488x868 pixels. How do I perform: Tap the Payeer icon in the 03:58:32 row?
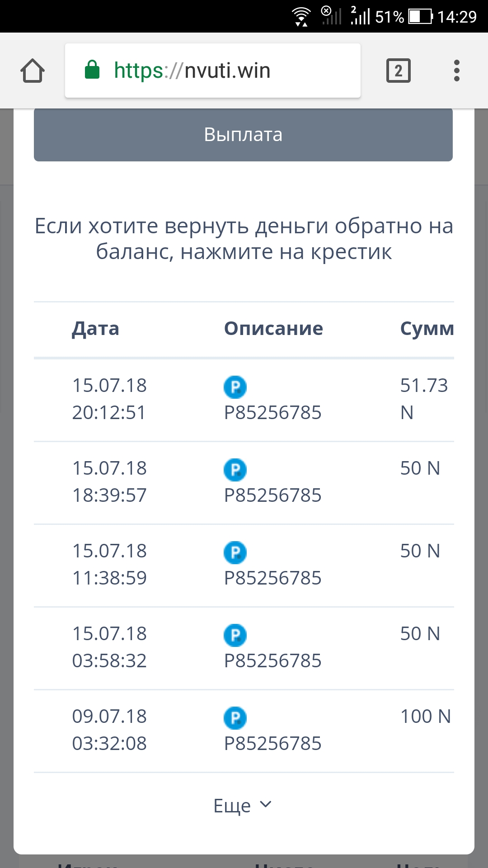click(x=235, y=635)
